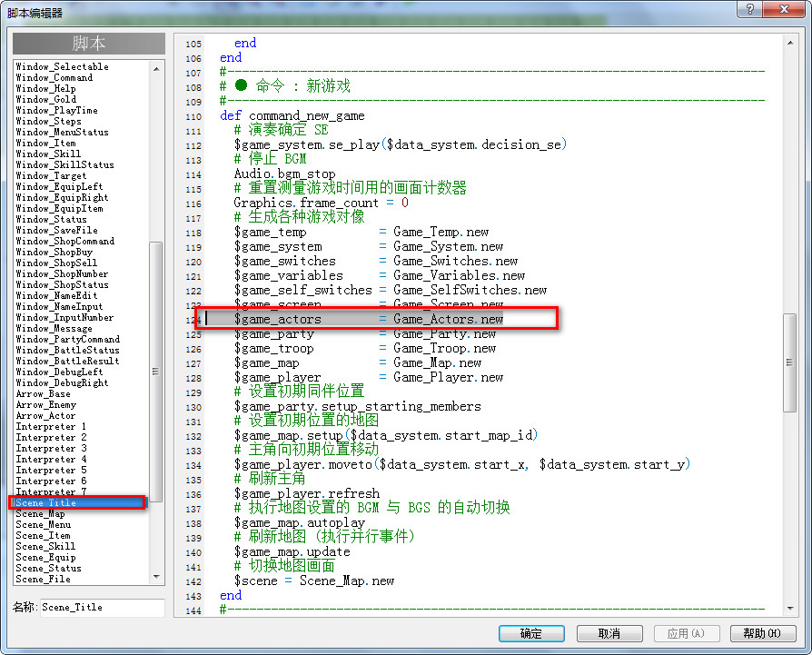Click line '$scene = Scene_Map.new'
This screenshot has width=812, height=655.
click(x=314, y=581)
